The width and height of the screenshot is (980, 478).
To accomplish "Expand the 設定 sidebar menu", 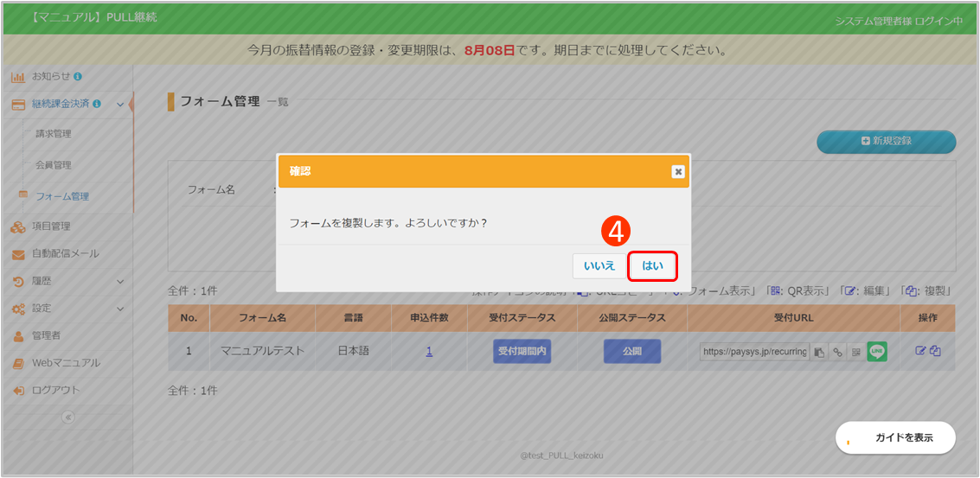I will point(119,309).
